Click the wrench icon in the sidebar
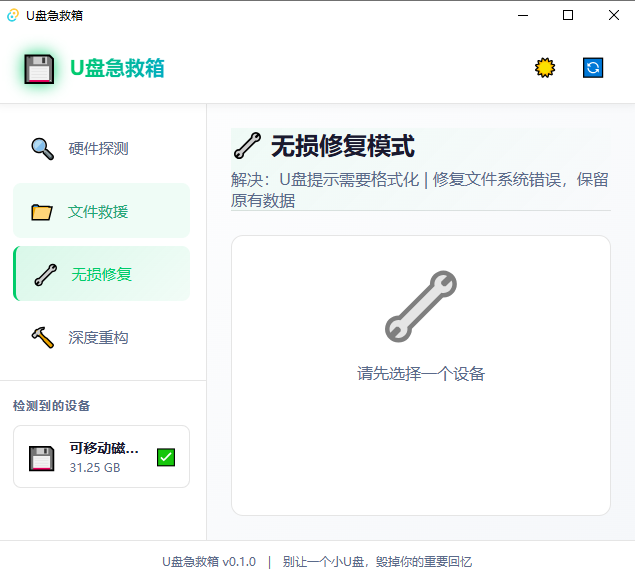The height and width of the screenshot is (579, 635). [x=45, y=275]
